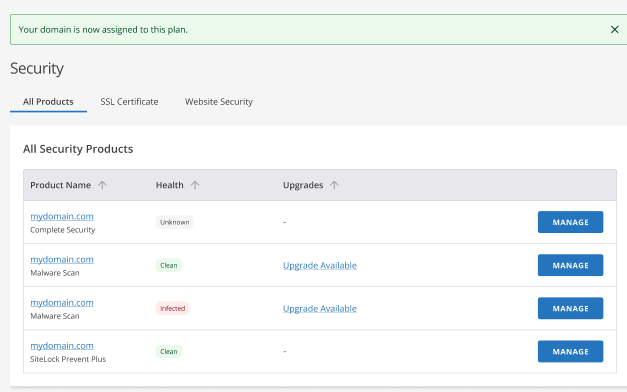Dismiss the domain assigned notification banner

[x=615, y=30]
